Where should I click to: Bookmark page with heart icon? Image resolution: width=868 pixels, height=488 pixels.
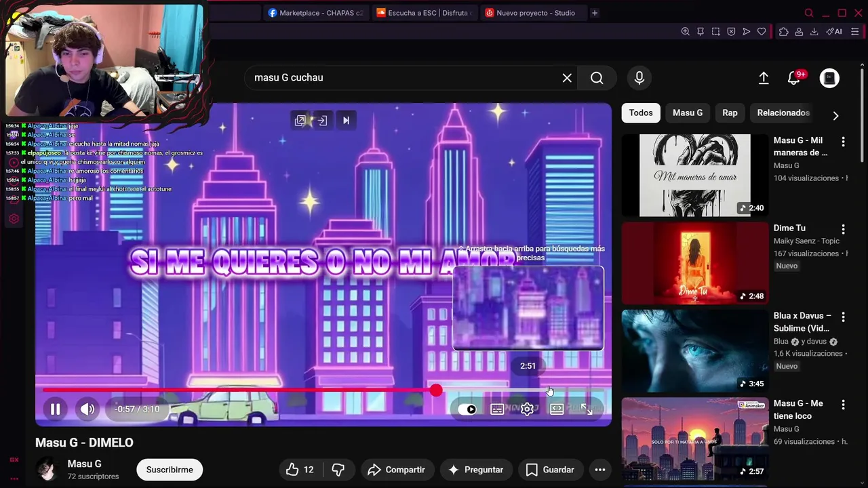(x=762, y=32)
